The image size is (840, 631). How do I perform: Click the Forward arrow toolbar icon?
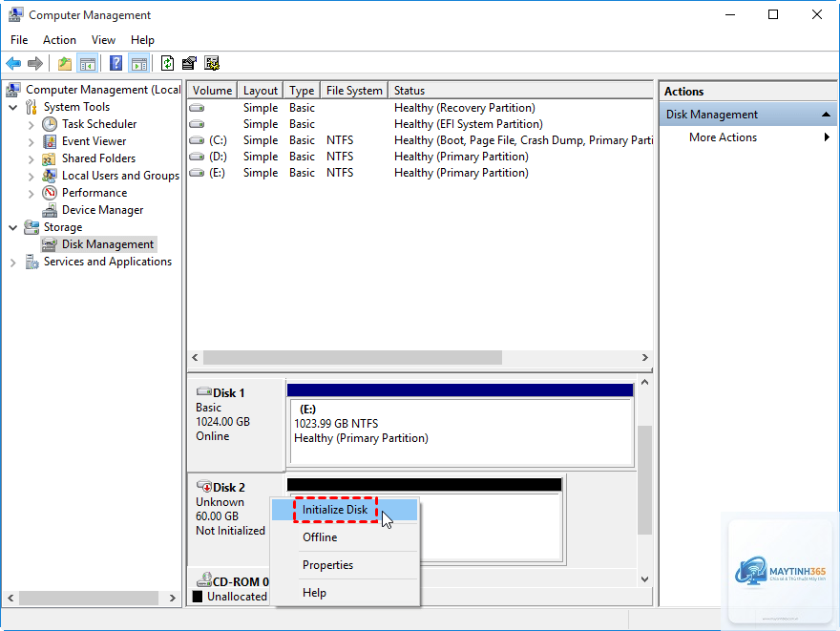point(34,64)
